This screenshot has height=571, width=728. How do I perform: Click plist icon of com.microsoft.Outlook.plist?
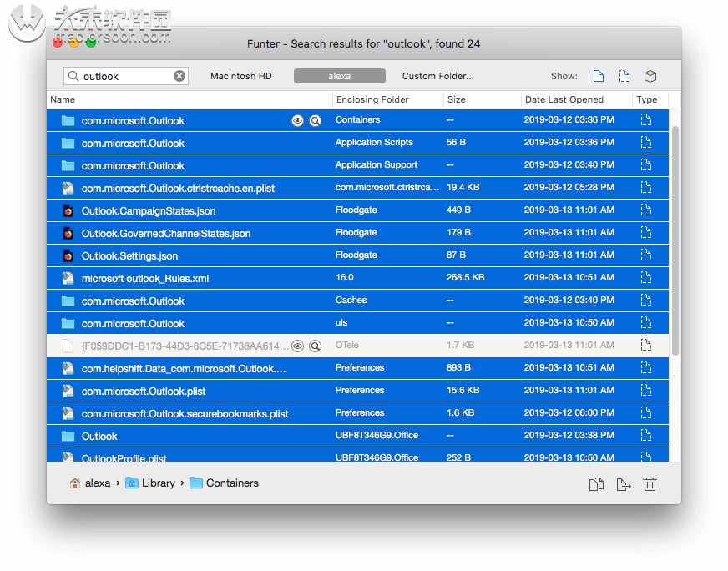click(68, 391)
